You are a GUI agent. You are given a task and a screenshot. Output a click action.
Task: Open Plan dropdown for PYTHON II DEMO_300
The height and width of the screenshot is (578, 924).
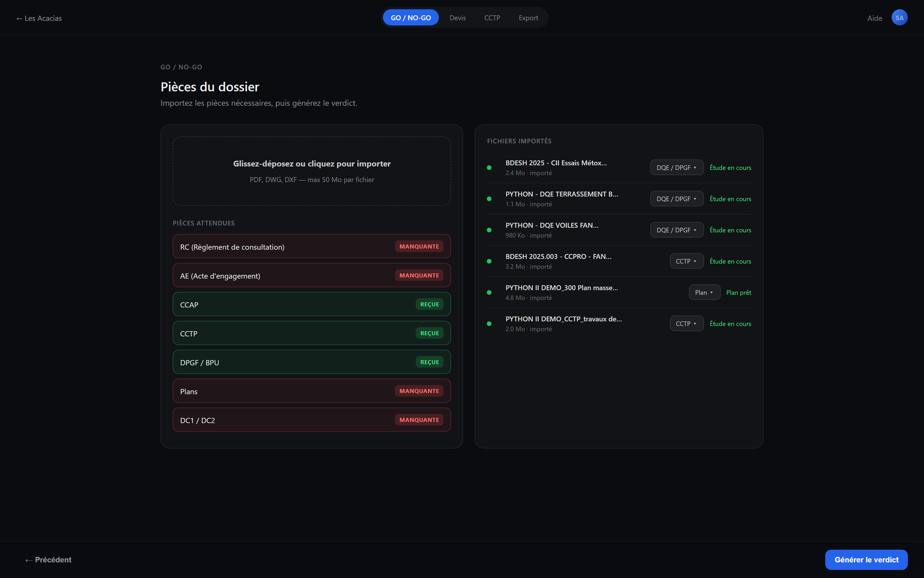(705, 292)
